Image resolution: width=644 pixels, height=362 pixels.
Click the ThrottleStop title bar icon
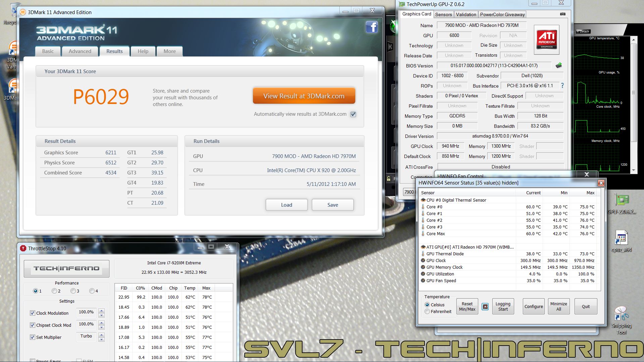tap(23, 248)
